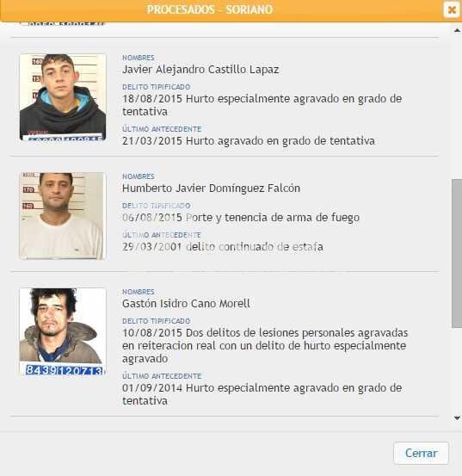Viewport: 462px width, 476px height.
Task: Click the 01/09/2014 Hurto especialmente agravado antecedent
Action: pyautogui.click(x=262, y=394)
